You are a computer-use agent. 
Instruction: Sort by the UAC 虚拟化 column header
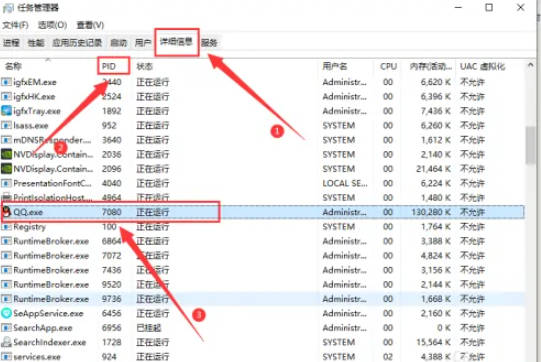click(x=482, y=66)
